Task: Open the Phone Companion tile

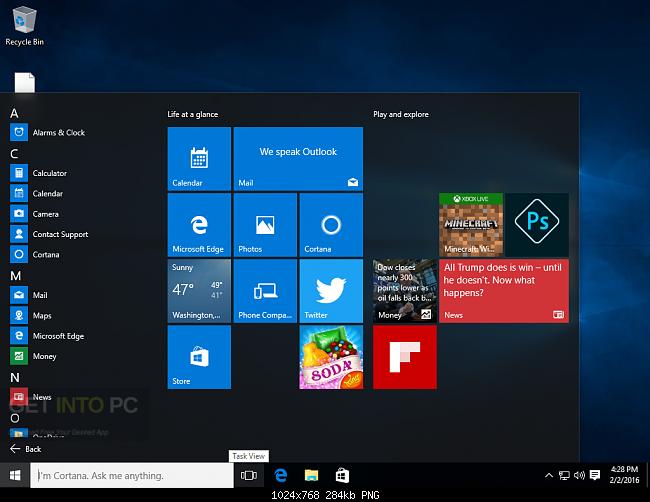Action: [265, 291]
